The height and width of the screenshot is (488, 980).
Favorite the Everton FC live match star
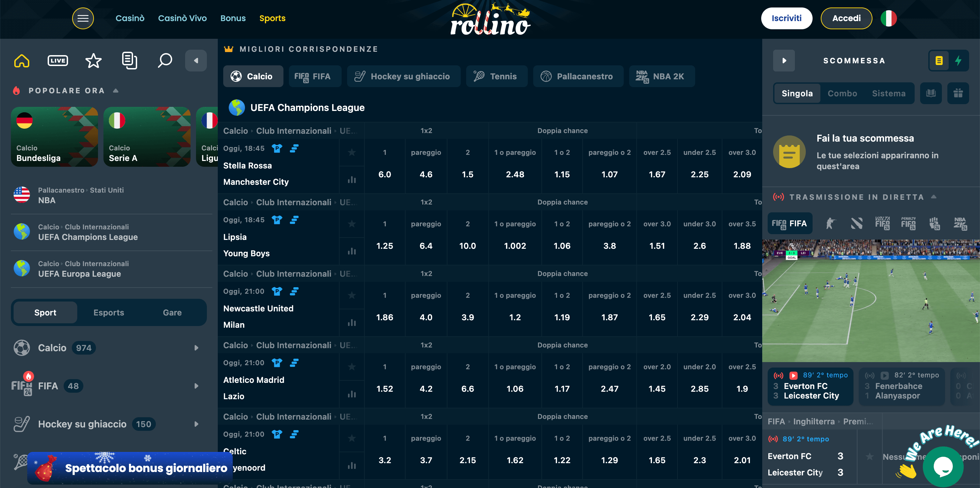click(870, 456)
